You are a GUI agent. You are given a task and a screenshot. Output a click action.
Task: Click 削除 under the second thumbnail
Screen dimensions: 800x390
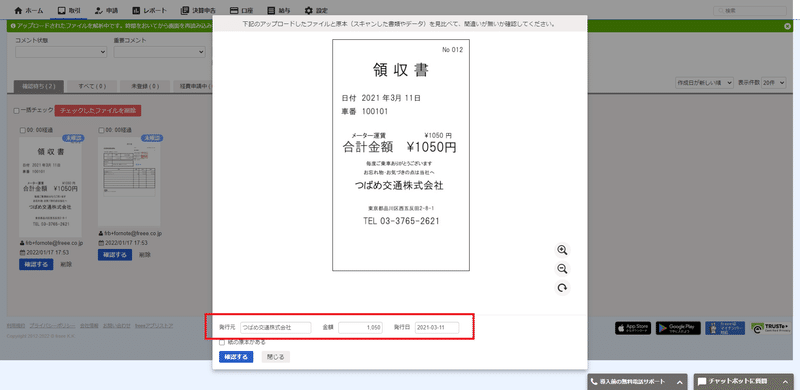(144, 254)
